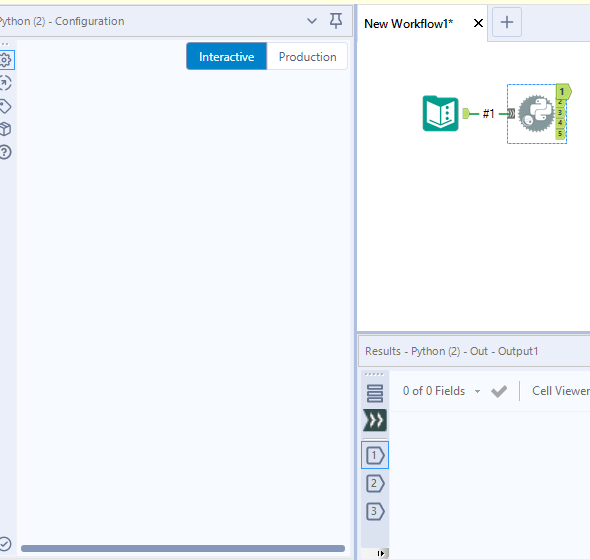Open the Engine cube icon
The width and height of the screenshot is (590, 560).
tap(6, 129)
